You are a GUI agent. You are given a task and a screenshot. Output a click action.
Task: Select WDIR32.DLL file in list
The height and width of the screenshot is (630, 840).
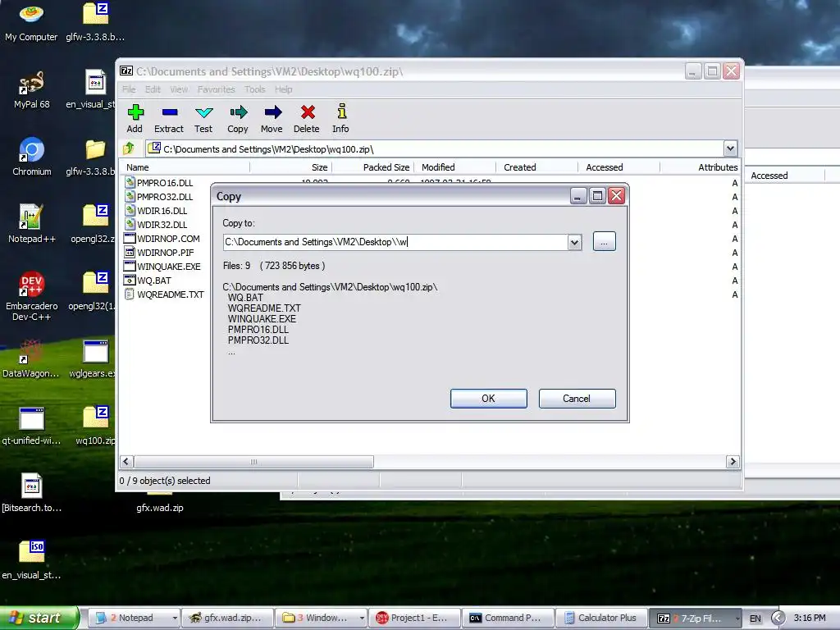[156, 225]
